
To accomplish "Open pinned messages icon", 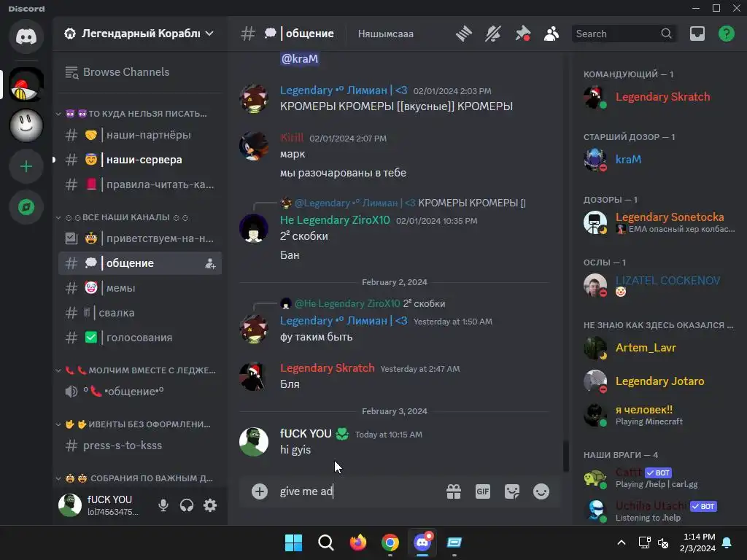I will tap(522, 34).
